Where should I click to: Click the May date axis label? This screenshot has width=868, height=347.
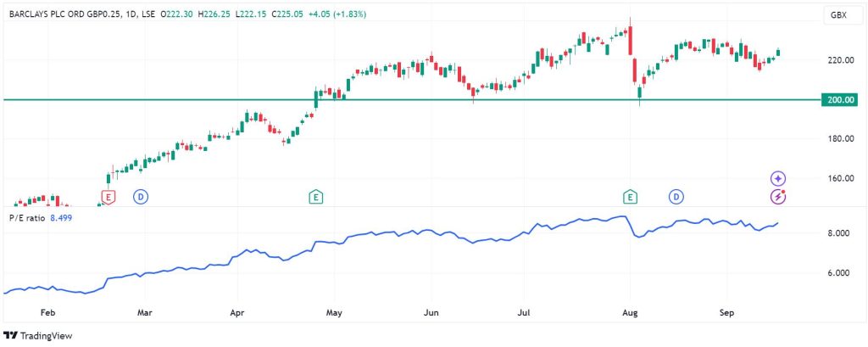point(334,313)
